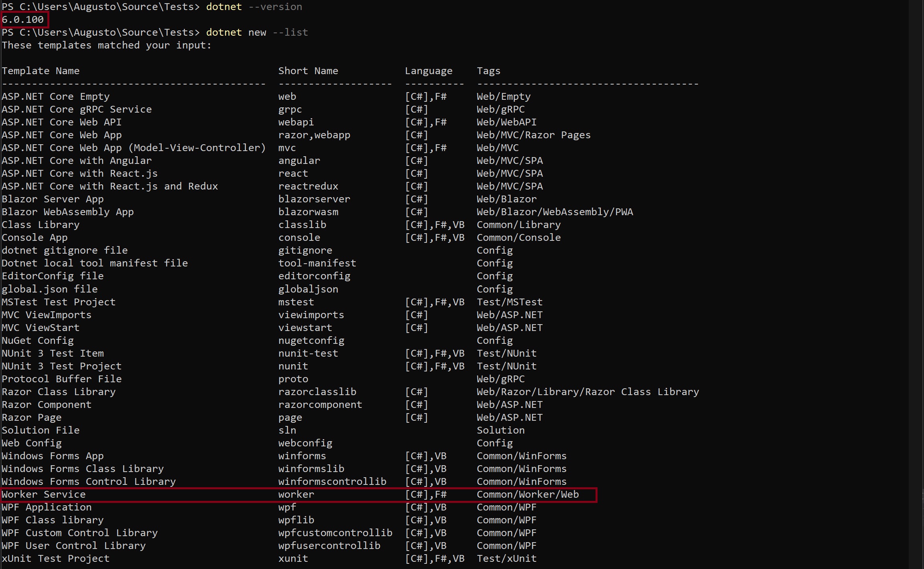Click 'Test/MSTest' tag text
Viewport: 924px width, 569px height.
coord(509,302)
